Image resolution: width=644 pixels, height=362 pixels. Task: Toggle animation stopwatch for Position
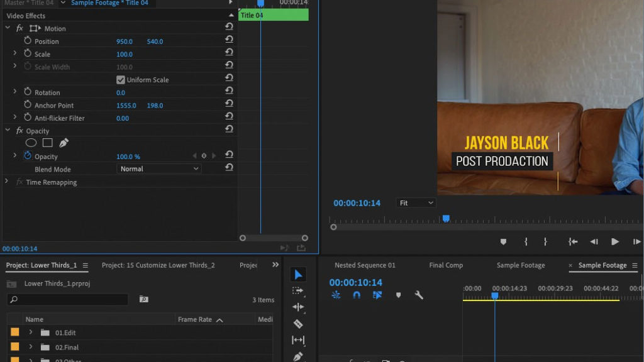[28, 41]
